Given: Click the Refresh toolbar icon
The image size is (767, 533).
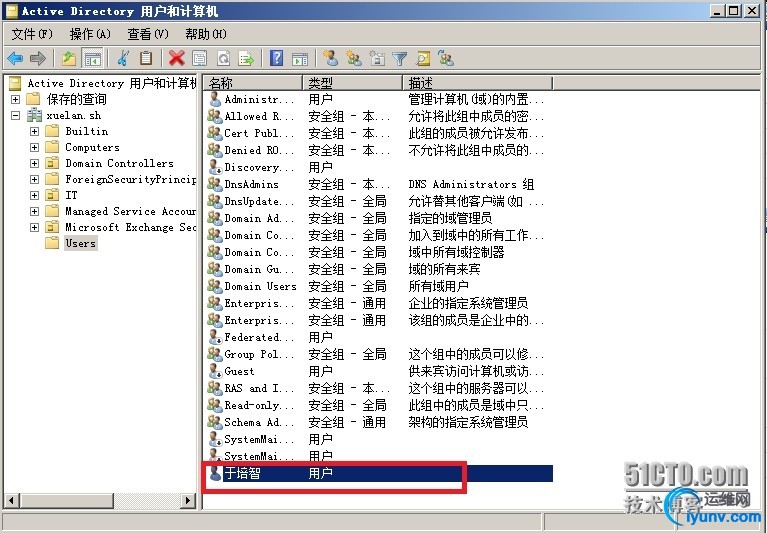Looking at the screenshot, I should coord(224,59).
